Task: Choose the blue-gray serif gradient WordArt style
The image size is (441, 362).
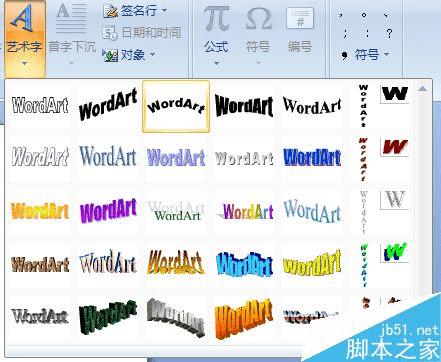Action: coord(108,157)
